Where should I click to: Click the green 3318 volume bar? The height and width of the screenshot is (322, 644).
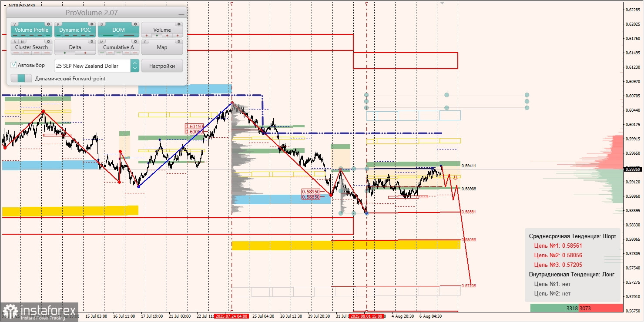click(x=554, y=308)
